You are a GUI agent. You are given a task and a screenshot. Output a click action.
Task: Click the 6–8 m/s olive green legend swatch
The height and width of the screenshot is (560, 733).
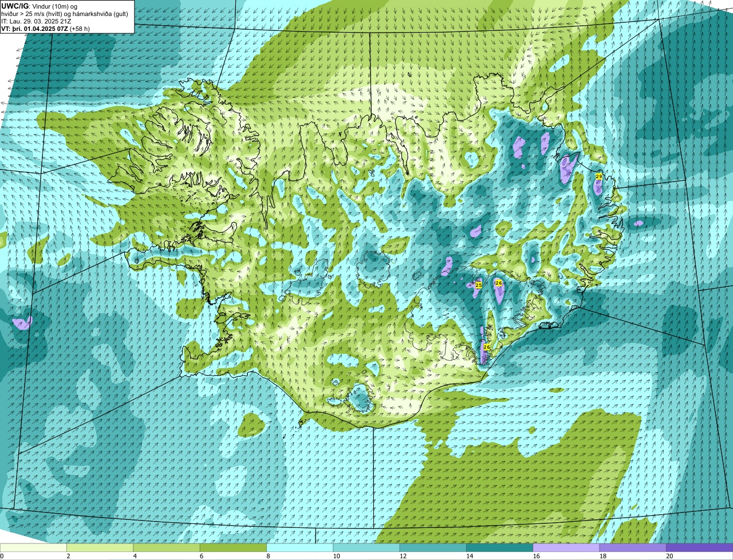pyautogui.click(x=233, y=547)
